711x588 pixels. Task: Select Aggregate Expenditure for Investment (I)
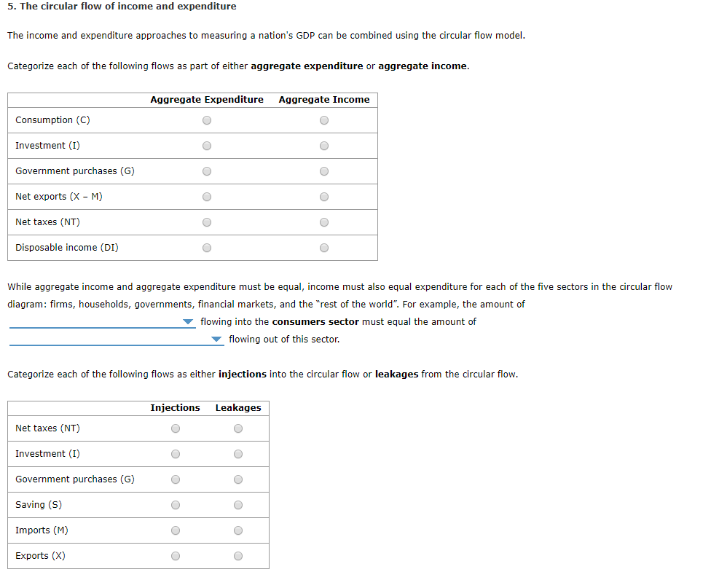(x=207, y=146)
